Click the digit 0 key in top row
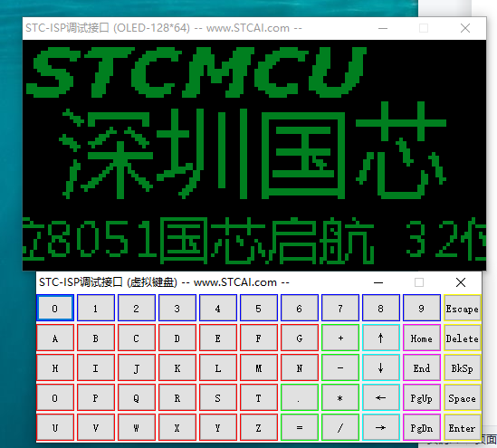 (x=55, y=308)
